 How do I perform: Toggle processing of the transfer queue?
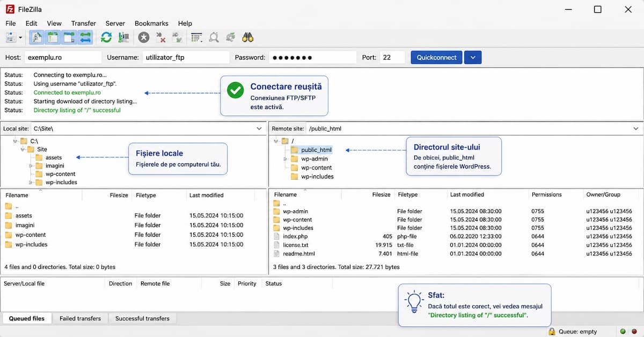pyautogui.click(x=123, y=37)
